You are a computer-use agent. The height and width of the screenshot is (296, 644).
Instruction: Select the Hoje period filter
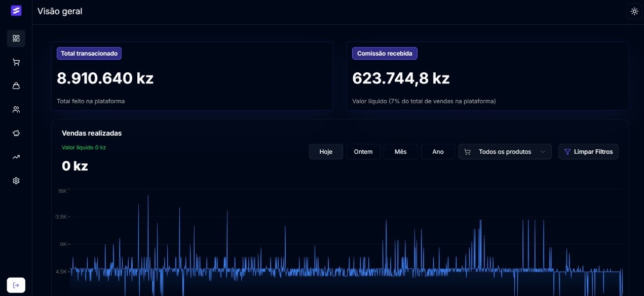pos(326,152)
